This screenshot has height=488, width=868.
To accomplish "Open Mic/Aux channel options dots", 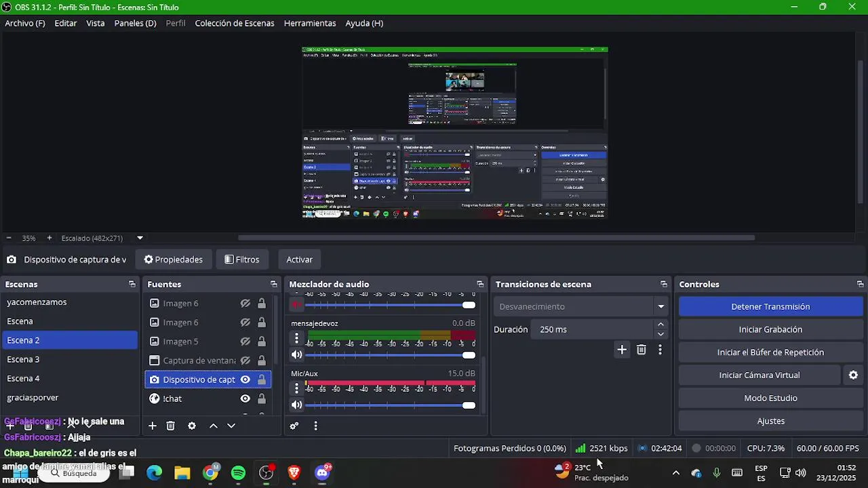I will pyautogui.click(x=296, y=388).
